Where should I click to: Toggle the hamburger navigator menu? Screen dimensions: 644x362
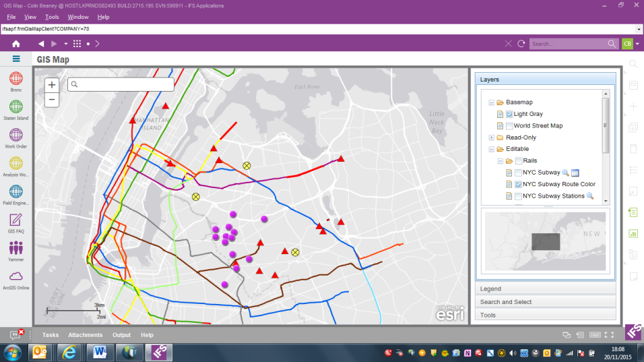(16, 59)
